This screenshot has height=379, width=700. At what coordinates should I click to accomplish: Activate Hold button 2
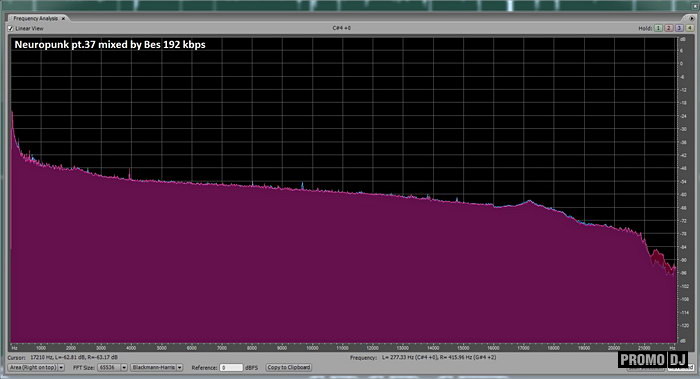tap(669, 28)
